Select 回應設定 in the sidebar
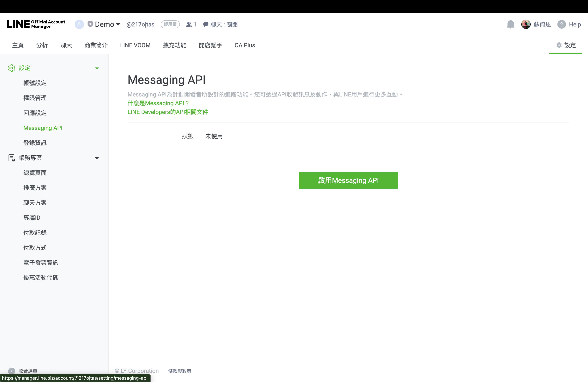This screenshot has height=382, width=588. click(x=35, y=113)
